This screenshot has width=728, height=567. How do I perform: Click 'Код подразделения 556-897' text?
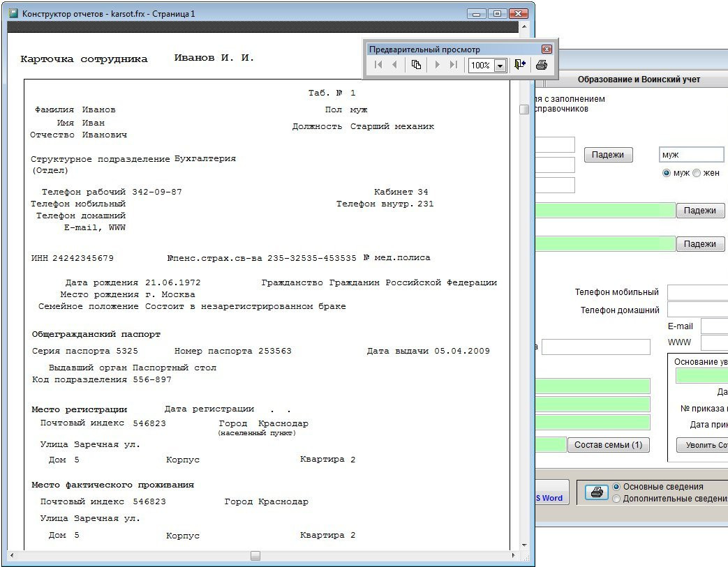pyautogui.click(x=102, y=379)
